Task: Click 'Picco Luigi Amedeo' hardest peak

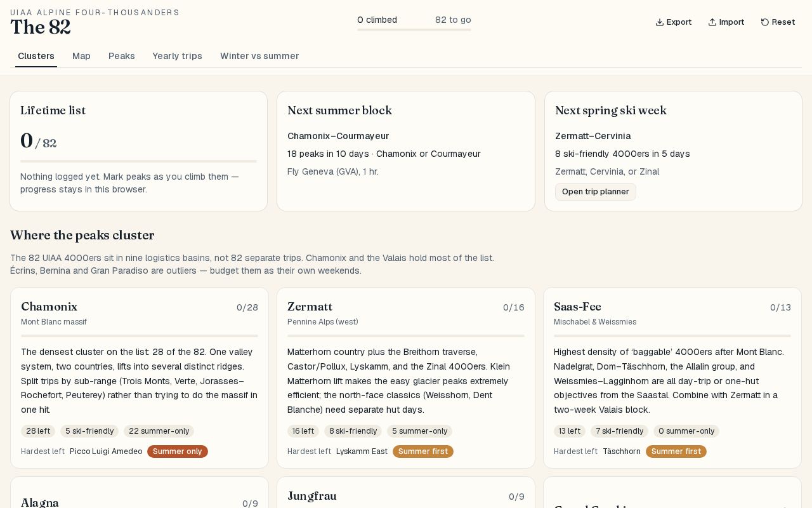Action: pos(106,451)
